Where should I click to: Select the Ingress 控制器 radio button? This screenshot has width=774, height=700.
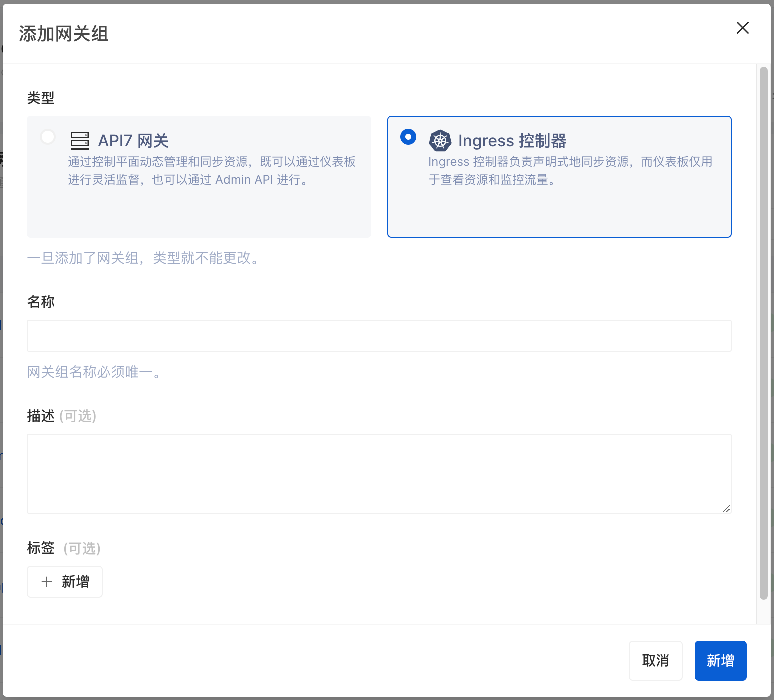pos(408,136)
